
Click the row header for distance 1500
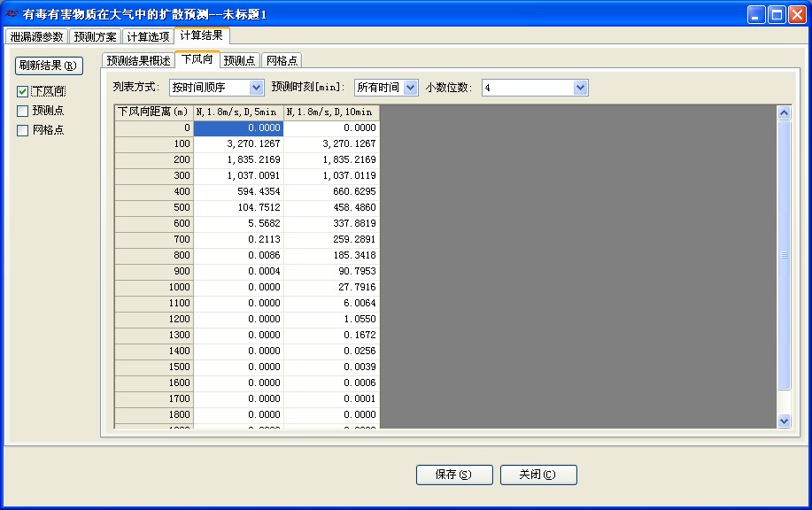point(154,367)
